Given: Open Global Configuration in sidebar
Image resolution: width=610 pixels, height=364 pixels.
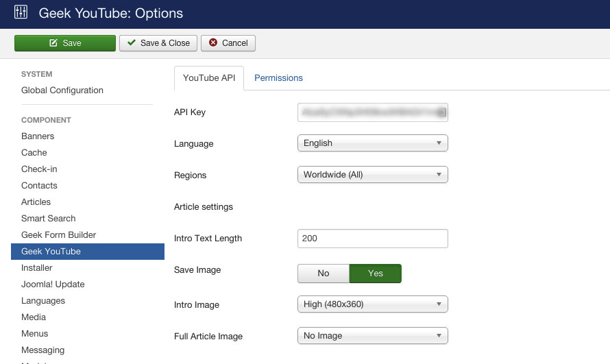Looking at the screenshot, I should tap(62, 90).
